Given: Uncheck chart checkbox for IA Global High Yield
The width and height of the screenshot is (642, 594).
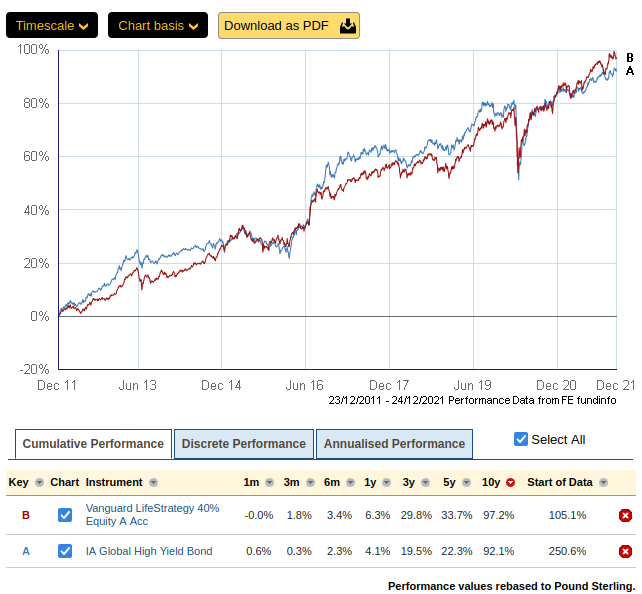Looking at the screenshot, I should [65, 551].
